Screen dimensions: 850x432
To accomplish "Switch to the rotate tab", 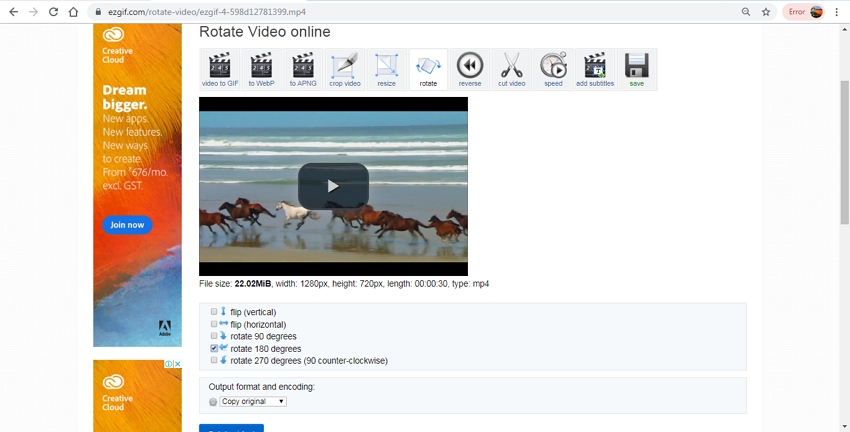I will point(428,69).
